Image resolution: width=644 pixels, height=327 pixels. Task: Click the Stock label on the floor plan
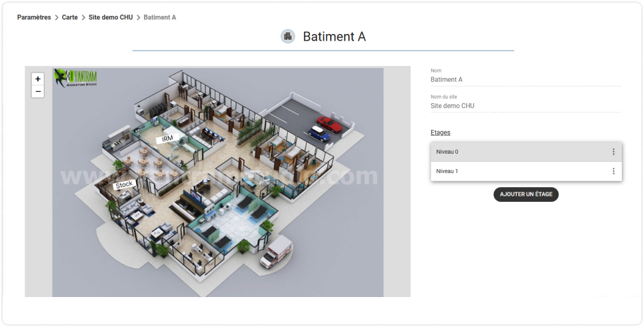(124, 185)
